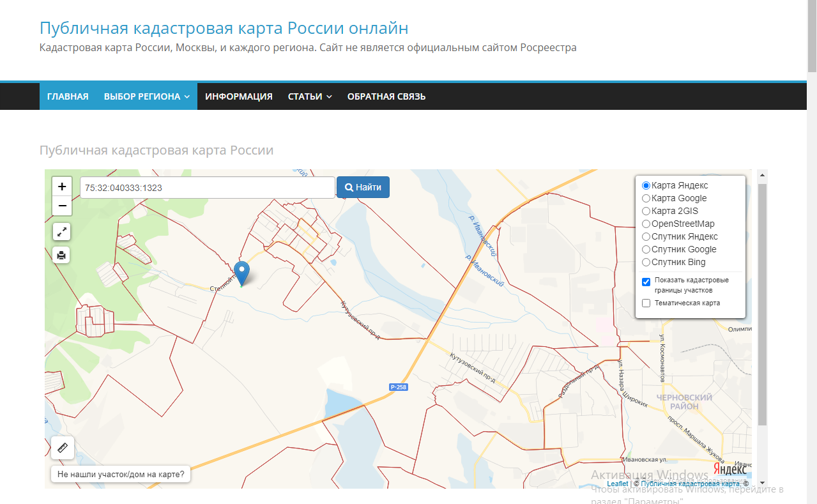Image resolution: width=817 pixels, height=504 pixels.
Task: Select OpenStreetMap layer
Action: coord(646,224)
